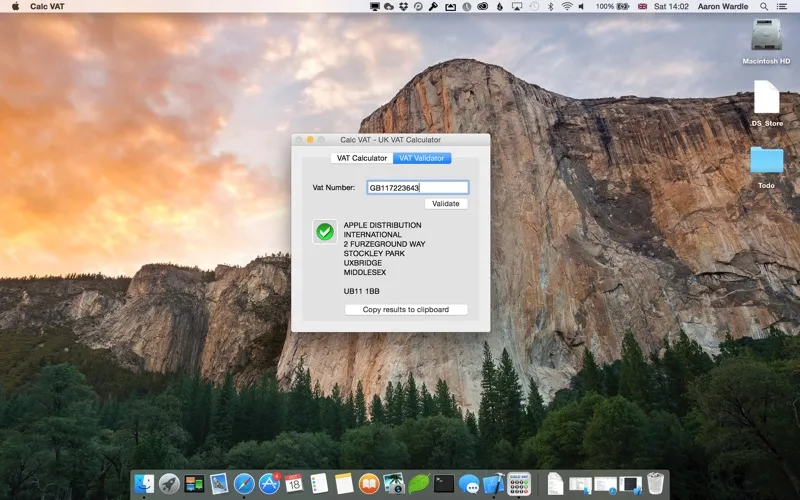800x500 pixels.
Task: Click the Dropbox menu bar icon
Action: coord(403,7)
